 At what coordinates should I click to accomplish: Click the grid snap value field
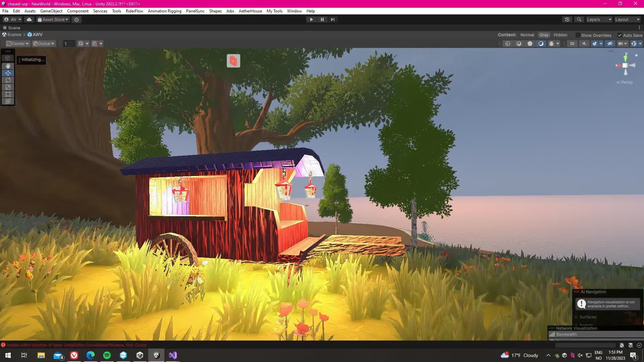(69, 44)
